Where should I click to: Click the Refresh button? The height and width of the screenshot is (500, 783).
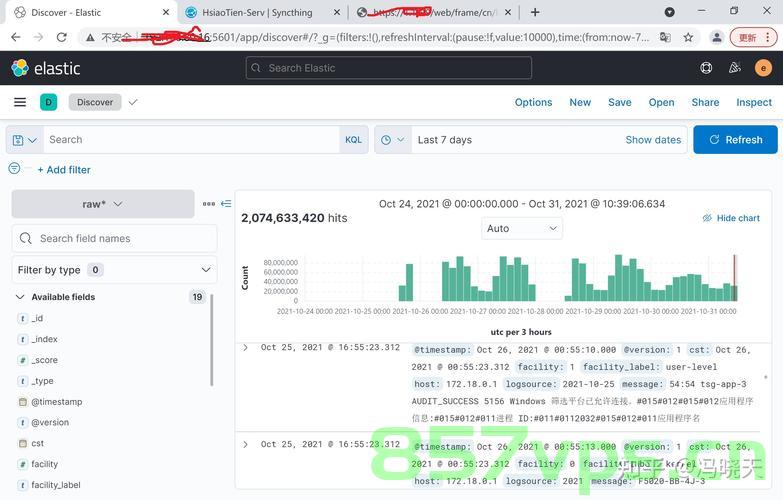(x=735, y=140)
